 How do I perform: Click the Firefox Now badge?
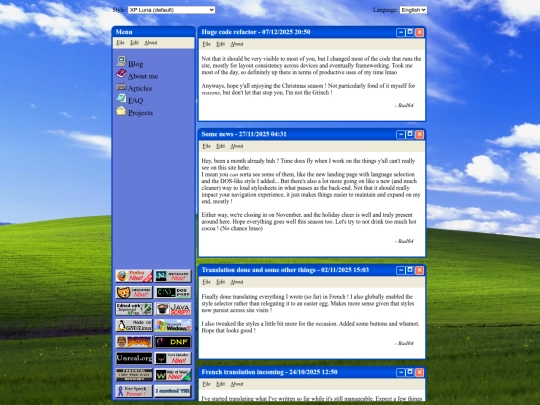tap(134, 276)
